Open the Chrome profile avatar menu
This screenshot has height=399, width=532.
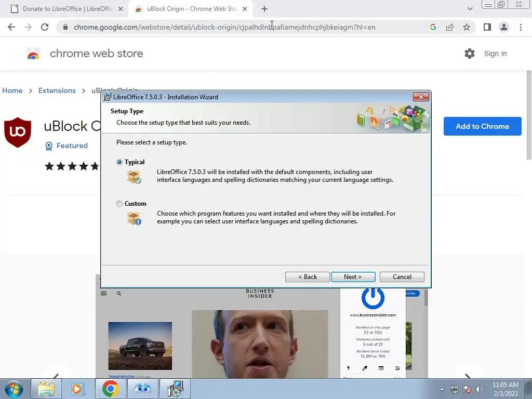[504, 27]
